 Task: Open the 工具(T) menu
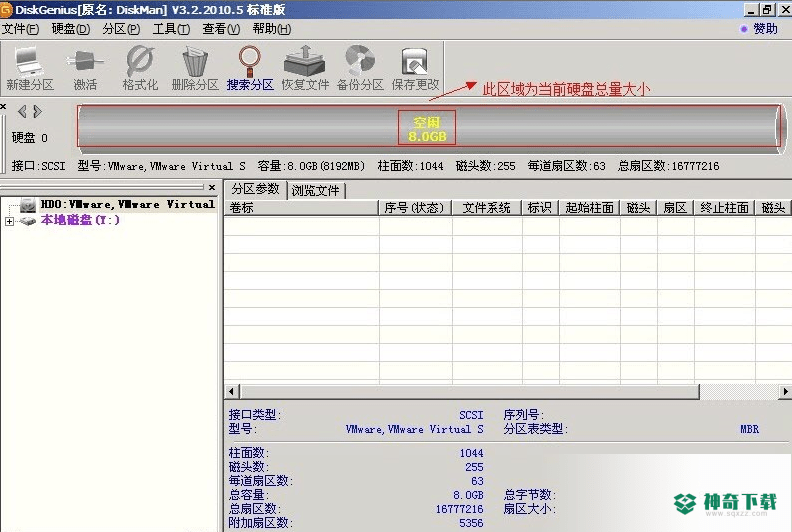point(171,29)
